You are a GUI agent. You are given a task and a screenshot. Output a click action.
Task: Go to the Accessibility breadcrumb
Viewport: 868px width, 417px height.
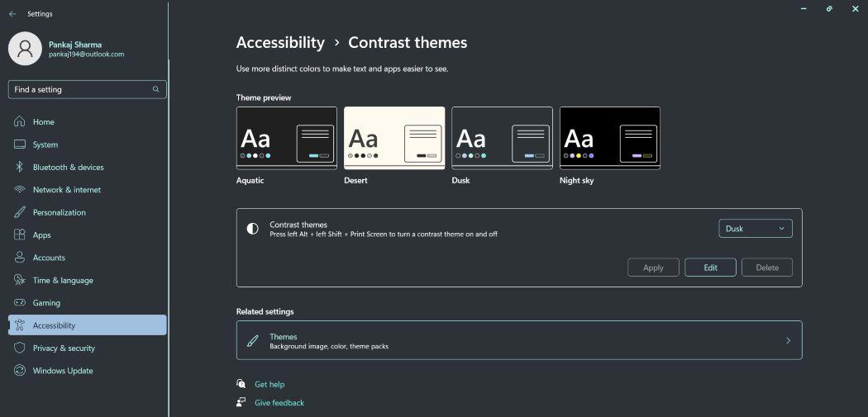[x=280, y=43]
